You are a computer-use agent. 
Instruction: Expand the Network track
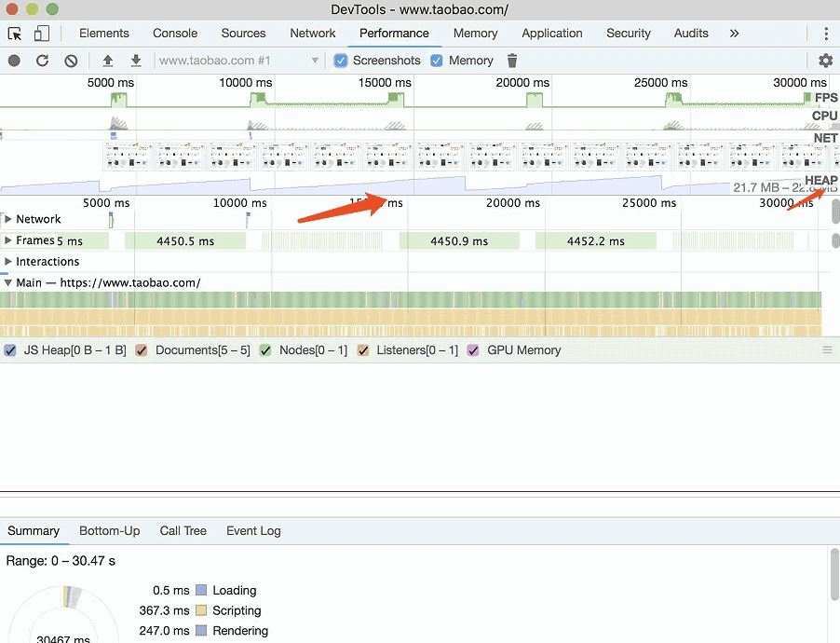tap(8, 219)
